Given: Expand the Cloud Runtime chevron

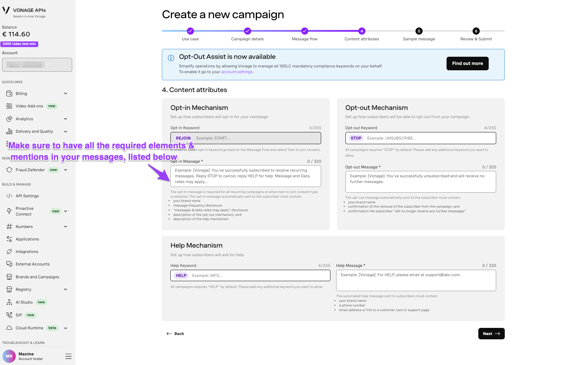Looking at the screenshot, I should (66, 328).
